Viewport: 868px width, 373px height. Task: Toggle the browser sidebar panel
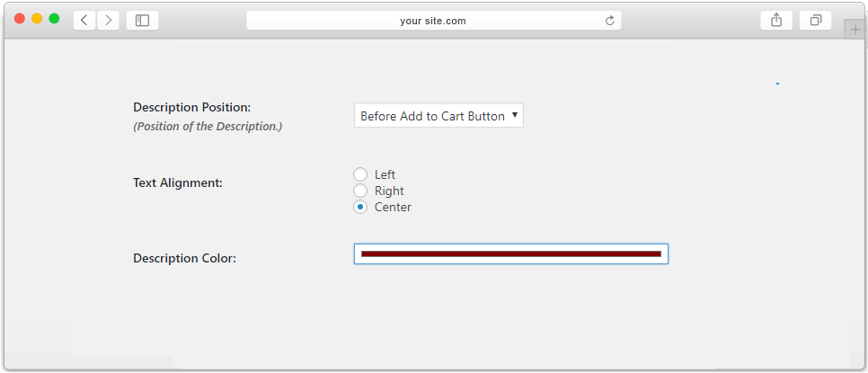pos(142,21)
